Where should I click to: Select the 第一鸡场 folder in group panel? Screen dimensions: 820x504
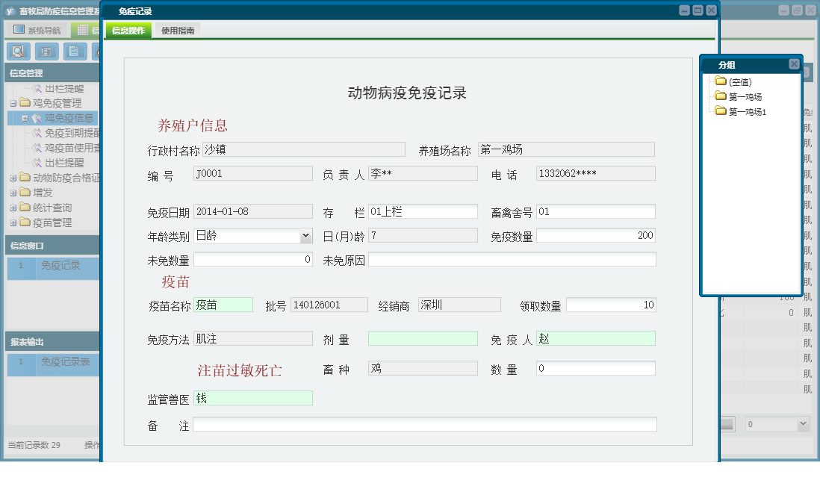(745, 97)
